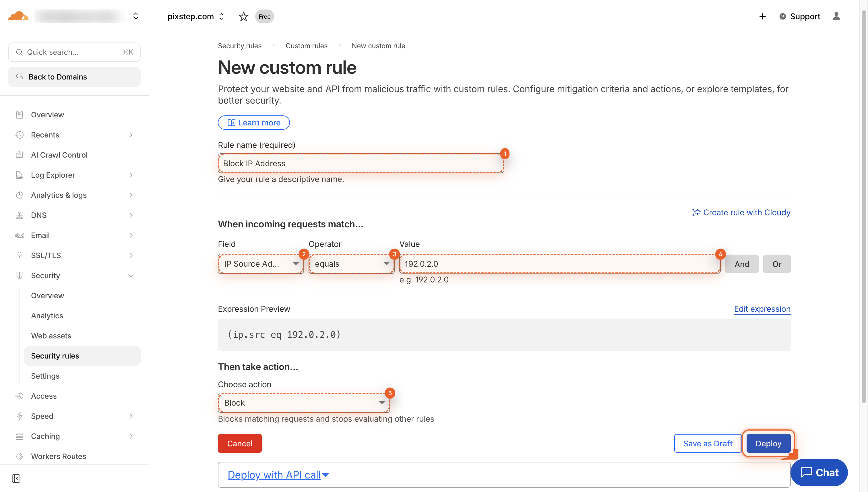Image resolution: width=868 pixels, height=492 pixels.
Task: Collapse the sidebar using the bottom-left icon
Action: pyautogui.click(x=16, y=479)
